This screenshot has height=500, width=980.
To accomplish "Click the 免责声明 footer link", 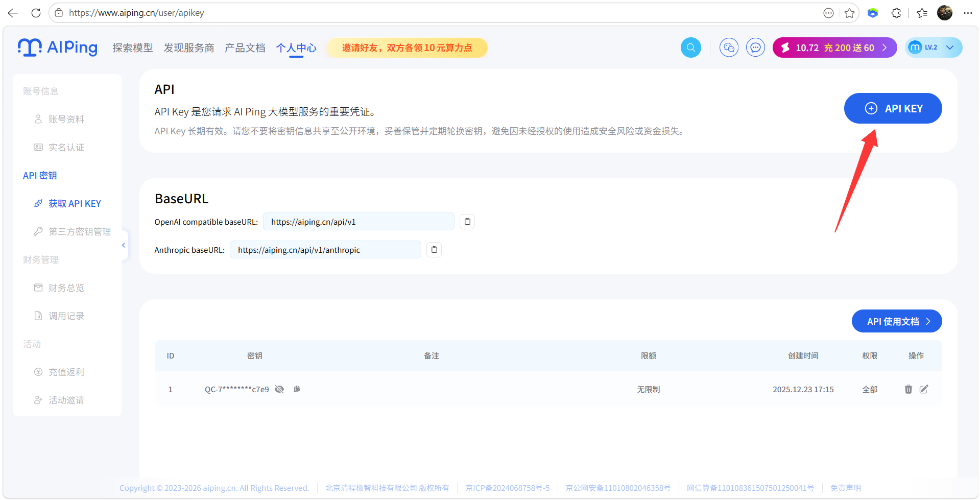I will (845, 488).
